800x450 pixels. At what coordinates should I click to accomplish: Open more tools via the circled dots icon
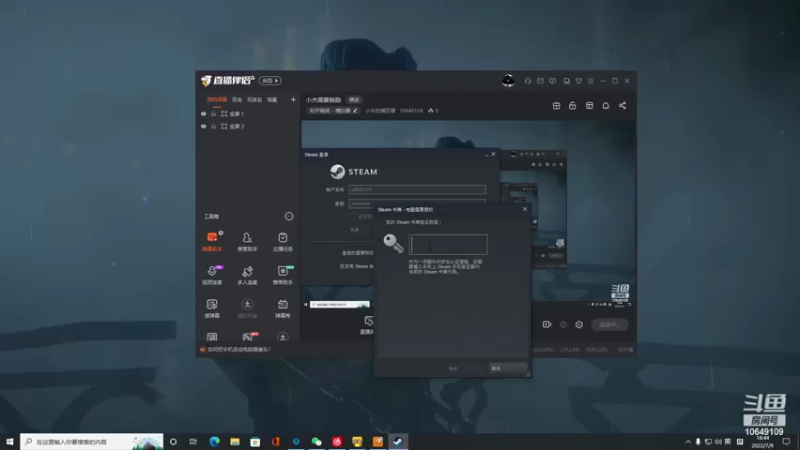[289, 216]
